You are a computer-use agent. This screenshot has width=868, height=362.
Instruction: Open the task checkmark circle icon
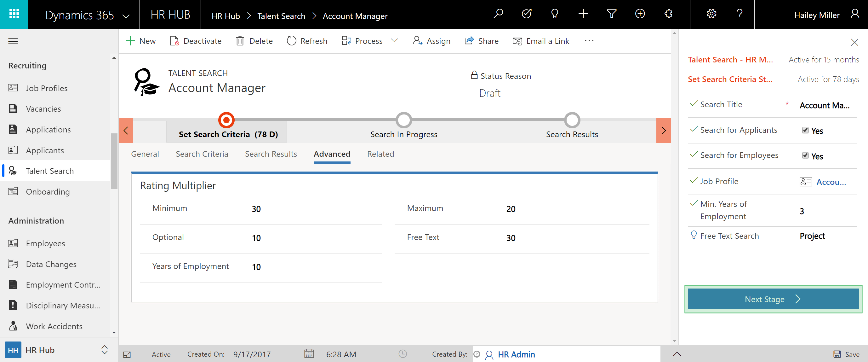527,14
